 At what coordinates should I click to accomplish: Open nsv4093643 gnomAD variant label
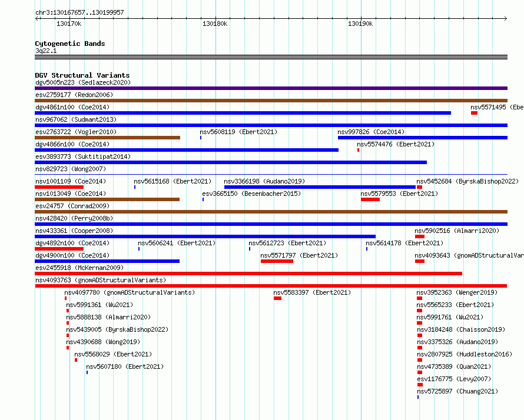469,255
